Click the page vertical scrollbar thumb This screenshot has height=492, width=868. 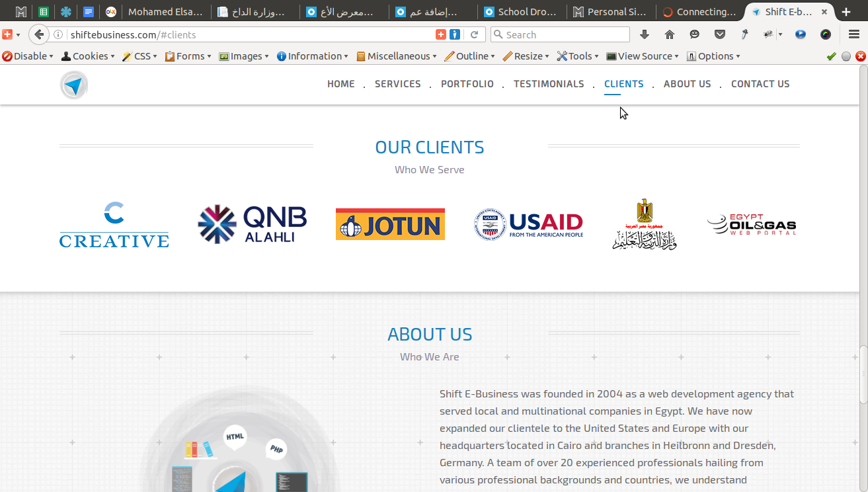click(x=863, y=373)
